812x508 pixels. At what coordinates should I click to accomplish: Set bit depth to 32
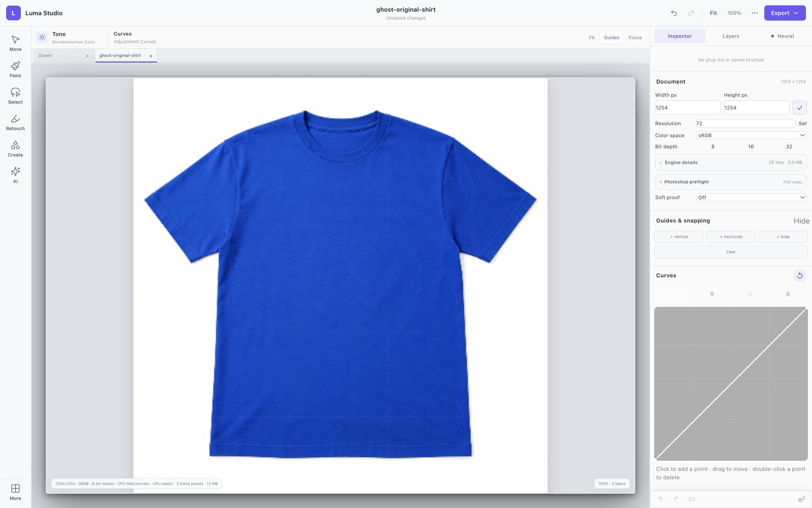click(x=789, y=147)
